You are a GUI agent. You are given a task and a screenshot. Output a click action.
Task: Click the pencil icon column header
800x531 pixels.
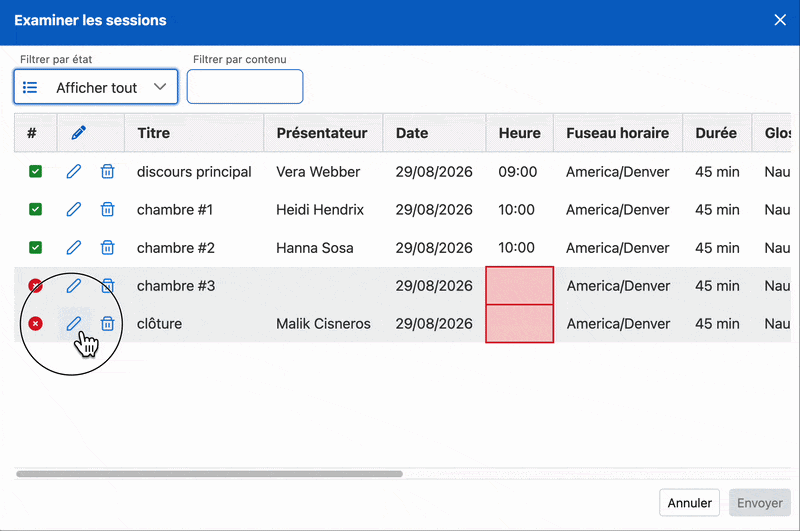tap(79, 133)
